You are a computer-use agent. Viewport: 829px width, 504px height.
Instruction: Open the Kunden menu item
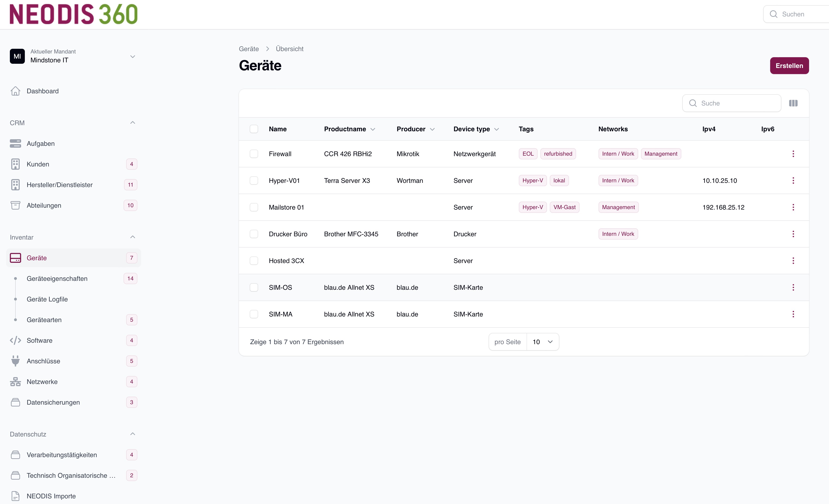(38, 164)
